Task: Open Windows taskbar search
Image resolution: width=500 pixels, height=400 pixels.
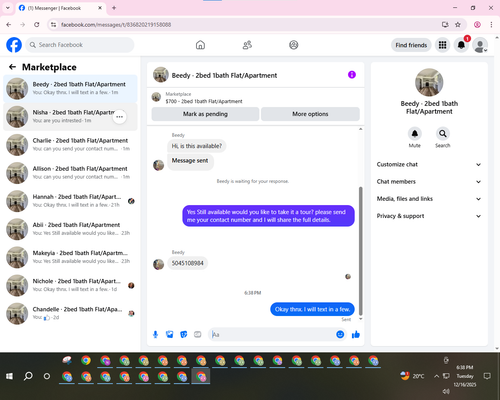Action: click(28, 376)
